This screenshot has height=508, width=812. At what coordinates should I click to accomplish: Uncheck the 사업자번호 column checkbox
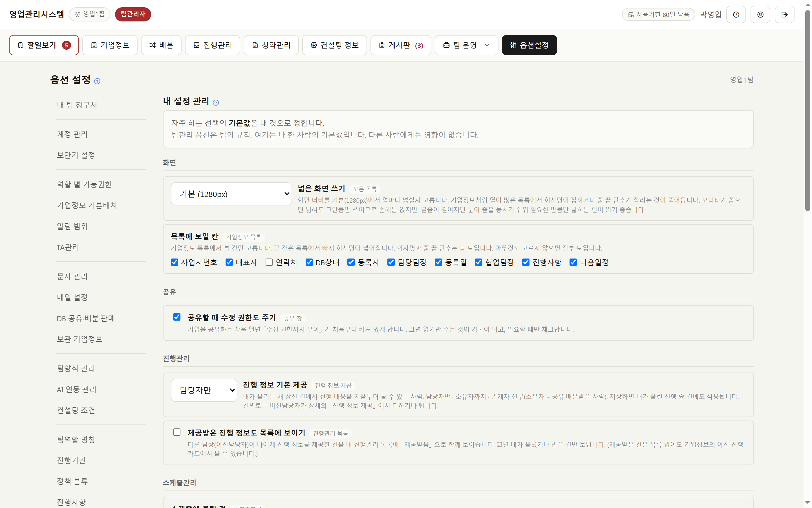tap(175, 262)
